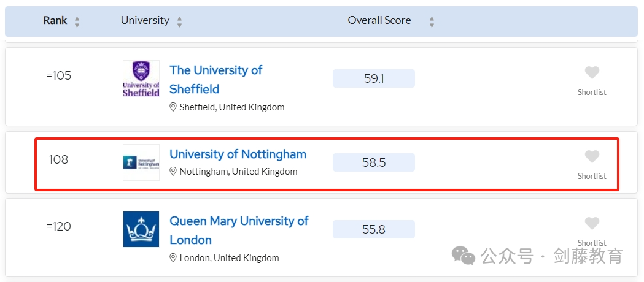644x282 pixels.
Task: Click location pin beside Sheffield, United Kingdom
Action: [173, 107]
